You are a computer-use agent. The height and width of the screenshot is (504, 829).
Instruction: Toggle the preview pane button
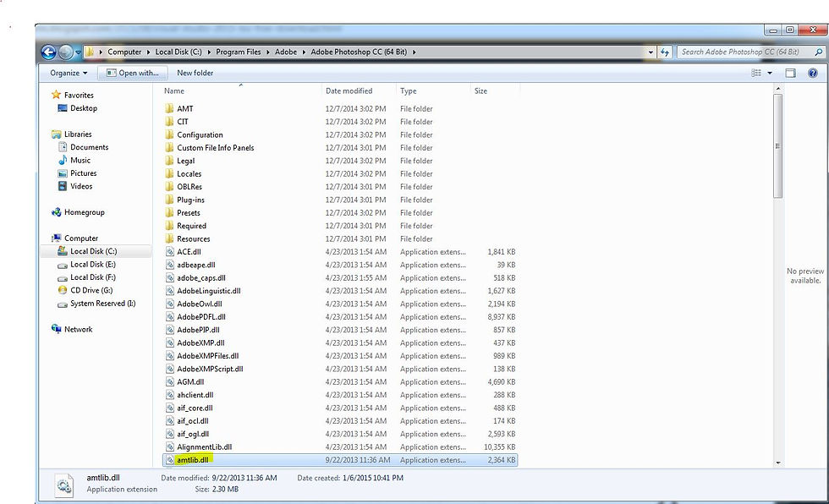[x=790, y=73]
